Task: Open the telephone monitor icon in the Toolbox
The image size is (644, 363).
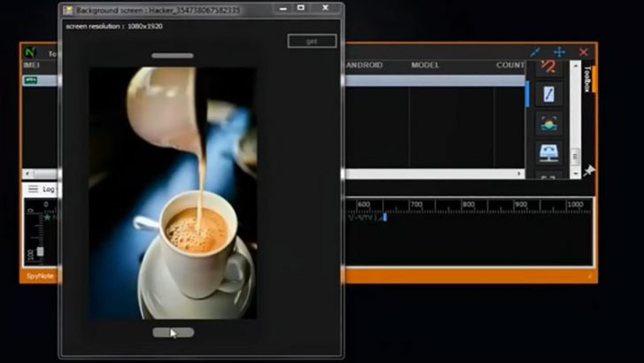Action: [x=548, y=152]
